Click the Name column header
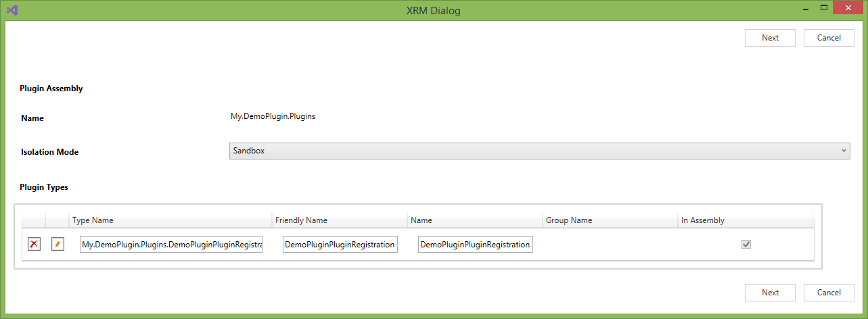 point(474,220)
